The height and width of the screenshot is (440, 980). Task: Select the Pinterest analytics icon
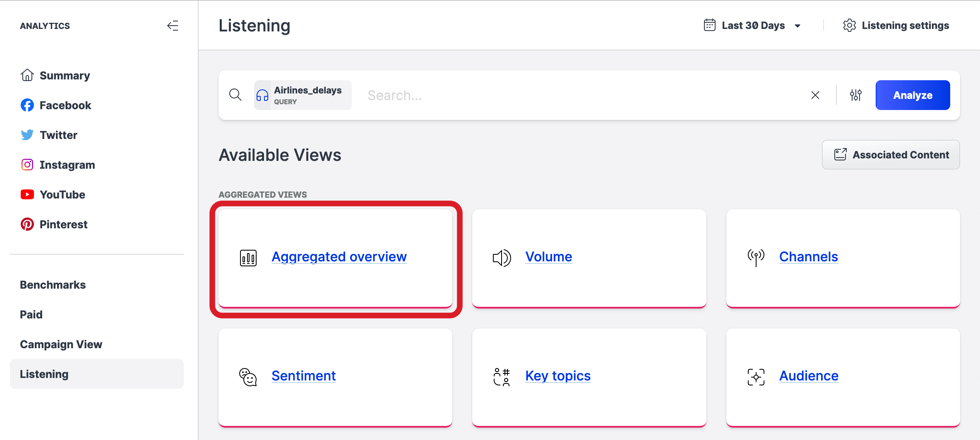26,224
